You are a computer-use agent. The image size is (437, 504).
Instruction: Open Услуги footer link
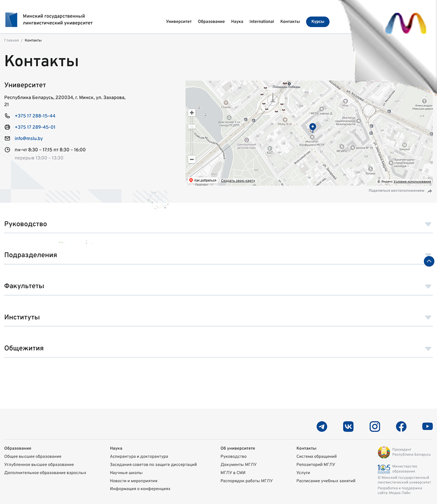click(303, 473)
